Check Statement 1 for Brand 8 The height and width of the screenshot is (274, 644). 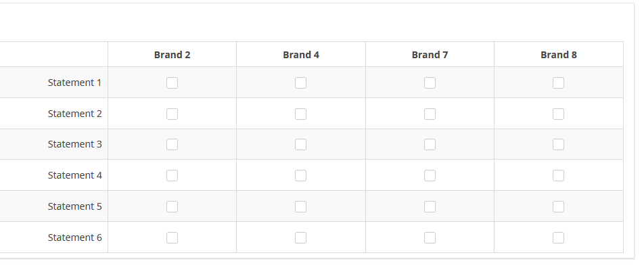pos(558,83)
